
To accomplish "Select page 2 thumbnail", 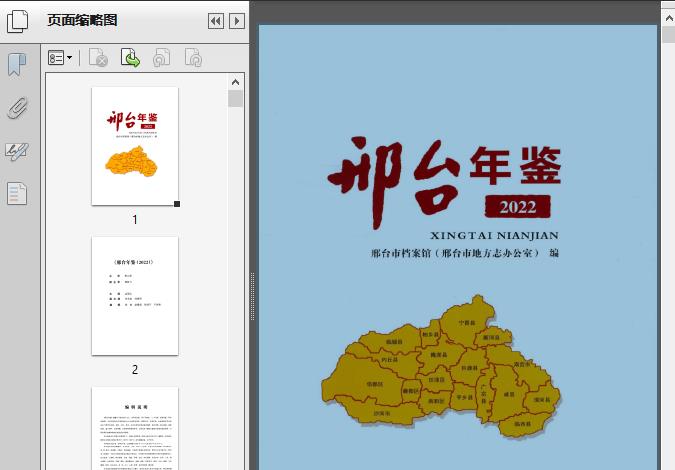I will [x=135, y=296].
